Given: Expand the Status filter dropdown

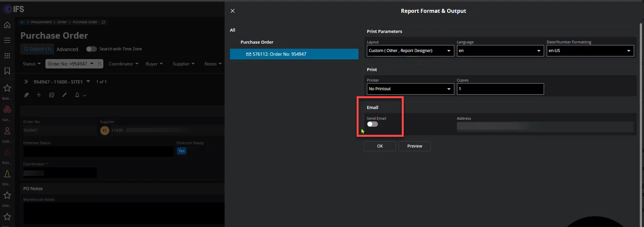Looking at the screenshot, I should (32, 64).
